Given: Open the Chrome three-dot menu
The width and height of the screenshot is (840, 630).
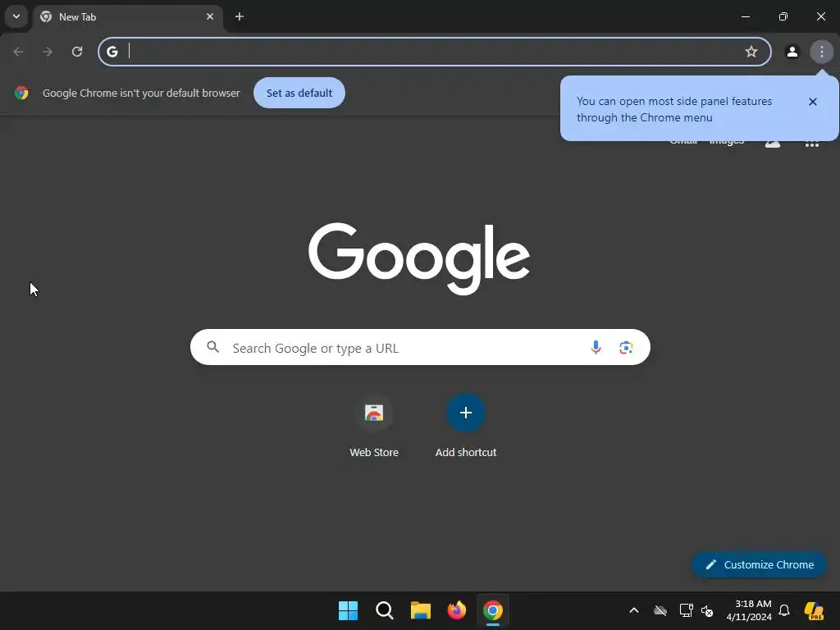Looking at the screenshot, I should click(x=821, y=52).
